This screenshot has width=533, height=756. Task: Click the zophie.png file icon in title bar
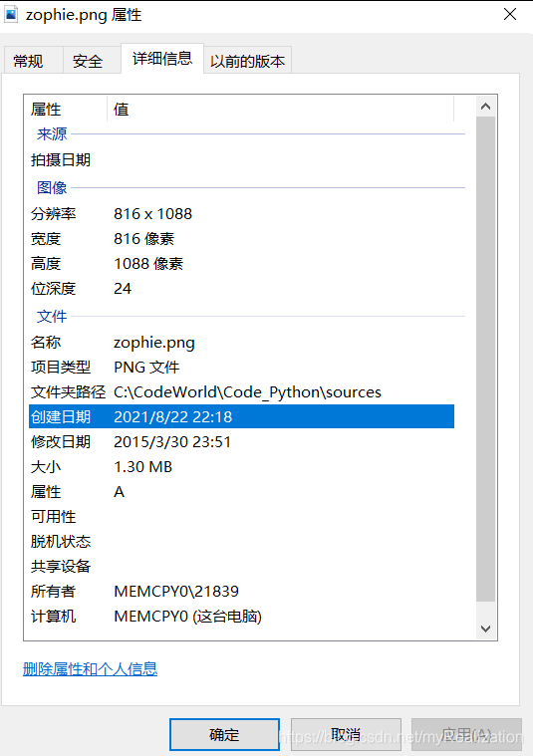11,14
